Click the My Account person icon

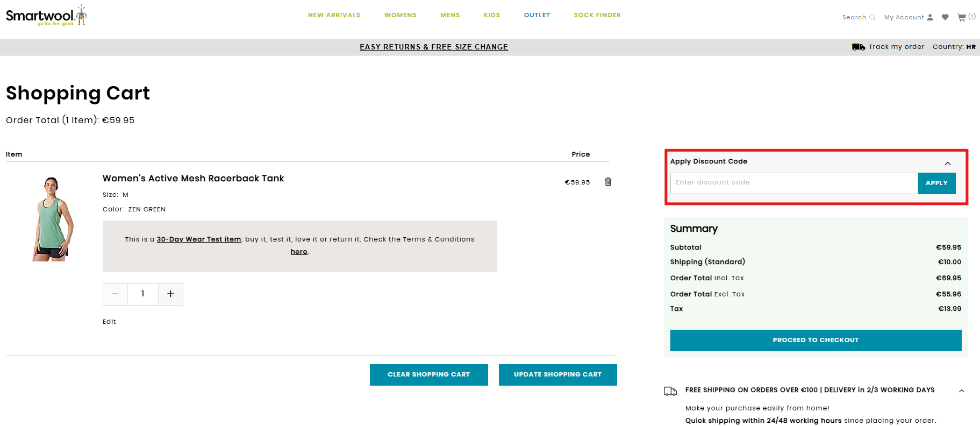coord(930,17)
